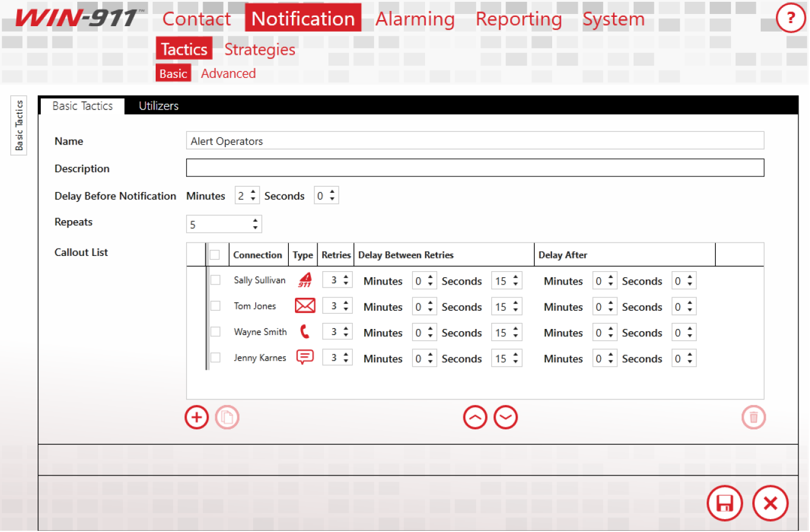Viewport: 810px width, 532px height.
Task: Click the Type column header
Action: (x=303, y=255)
